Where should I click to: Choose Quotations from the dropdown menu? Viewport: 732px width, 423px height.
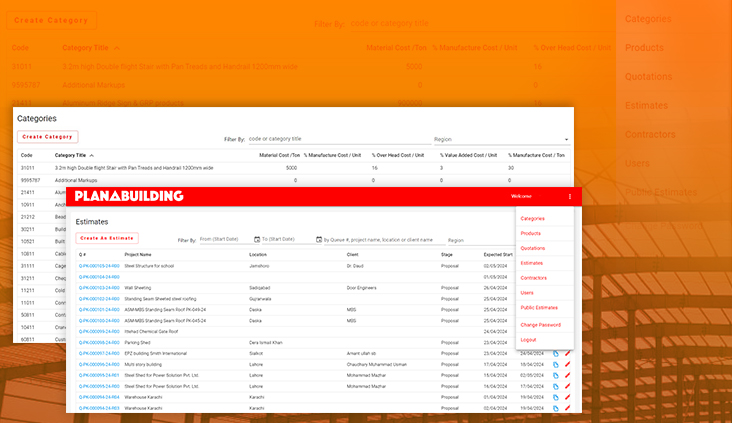(x=533, y=248)
